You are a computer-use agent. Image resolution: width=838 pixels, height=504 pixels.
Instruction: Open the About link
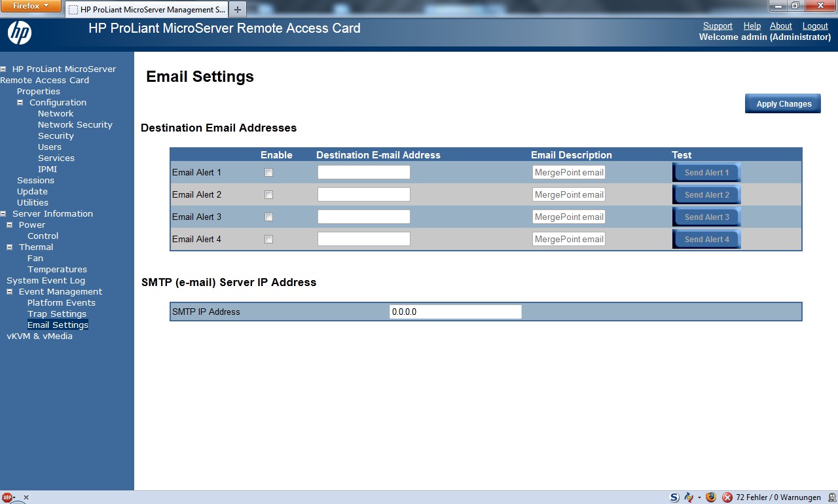tap(781, 26)
